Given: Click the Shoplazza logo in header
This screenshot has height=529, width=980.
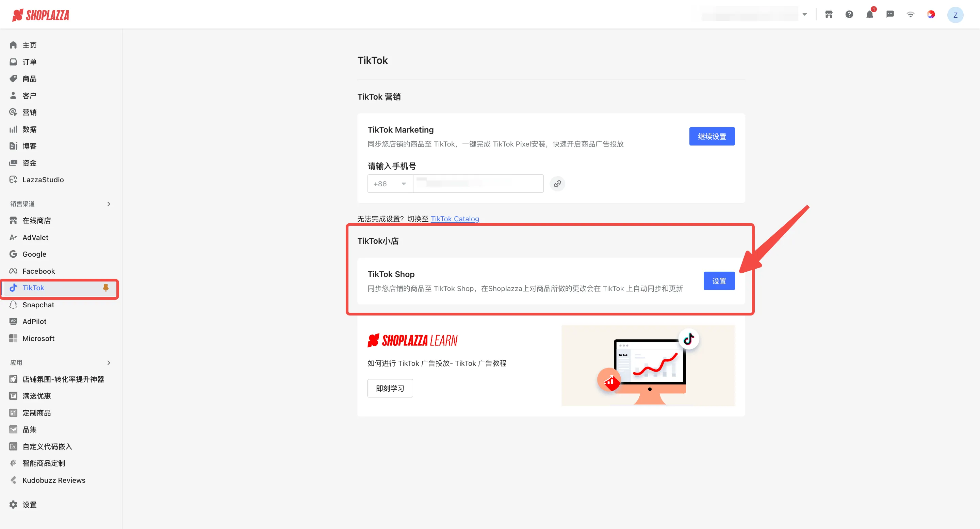Looking at the screenshot, I should click(x=41, y=15).
